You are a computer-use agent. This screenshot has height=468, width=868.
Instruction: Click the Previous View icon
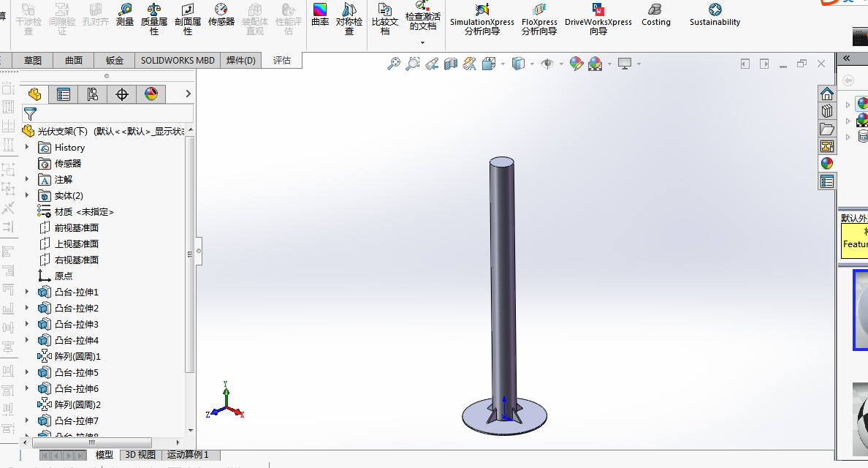433,64
